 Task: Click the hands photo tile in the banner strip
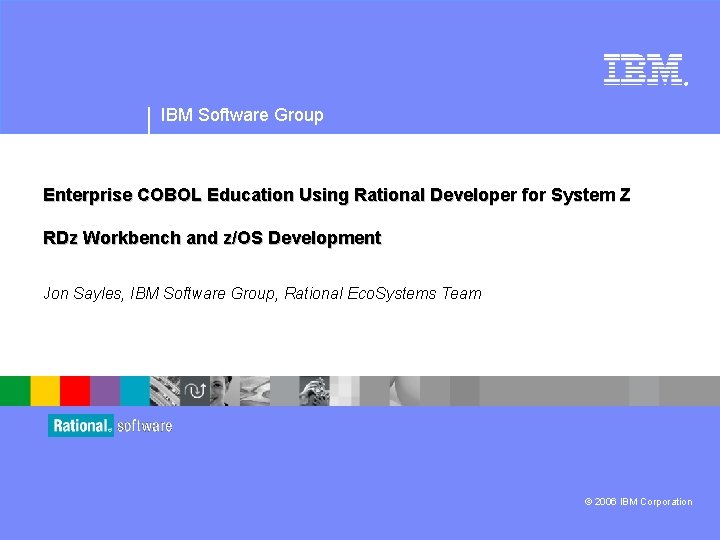315,391
